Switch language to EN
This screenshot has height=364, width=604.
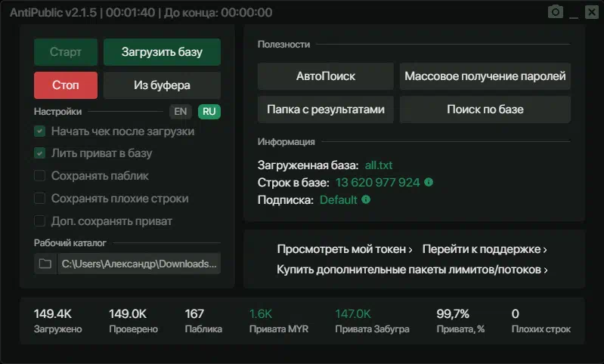[180, 112]
